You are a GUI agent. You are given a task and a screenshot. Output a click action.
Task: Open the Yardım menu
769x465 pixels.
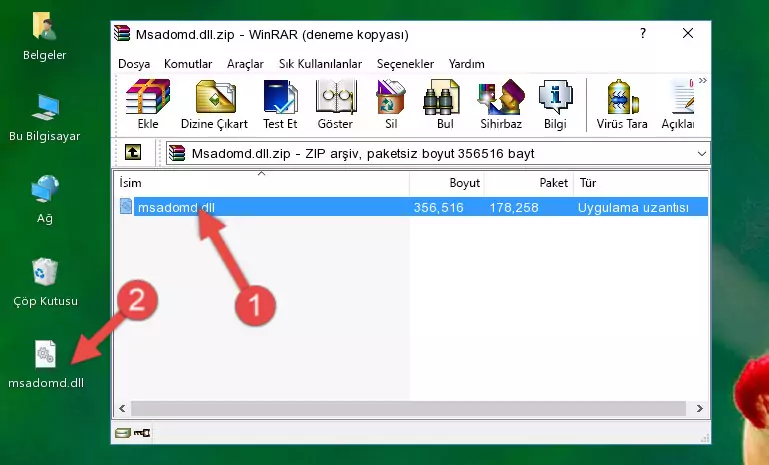(466, 64)
